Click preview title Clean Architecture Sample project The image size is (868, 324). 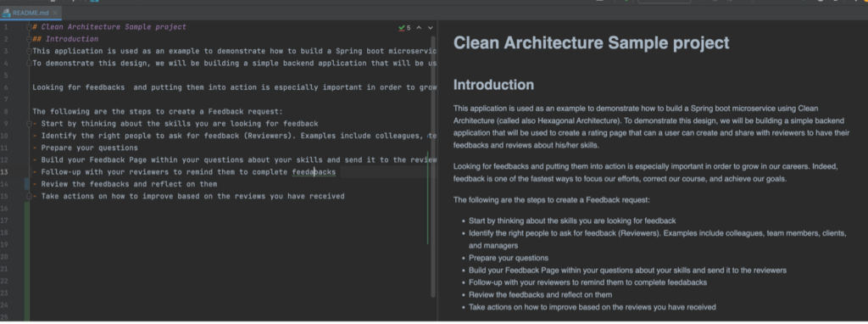click(591, 42)
